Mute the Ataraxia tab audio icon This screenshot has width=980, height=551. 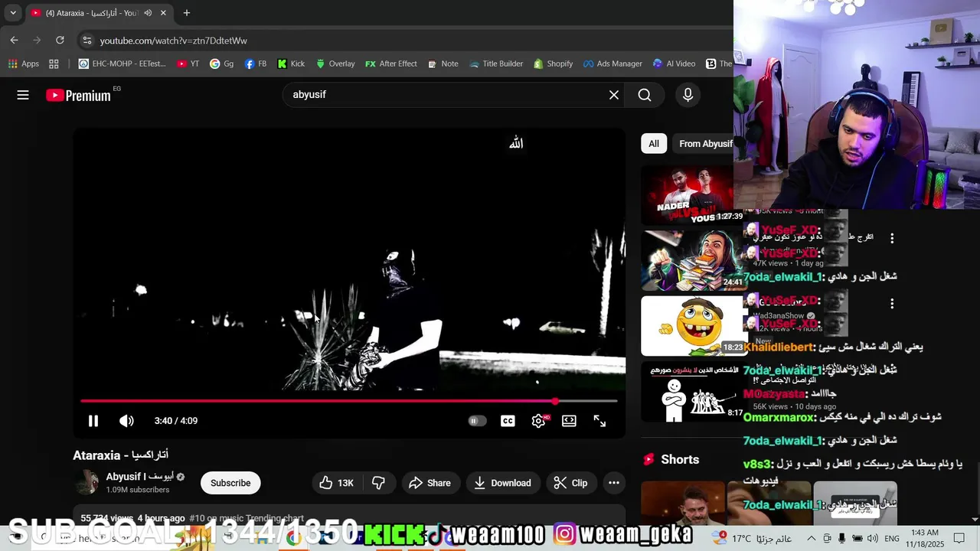pos(148,13)
